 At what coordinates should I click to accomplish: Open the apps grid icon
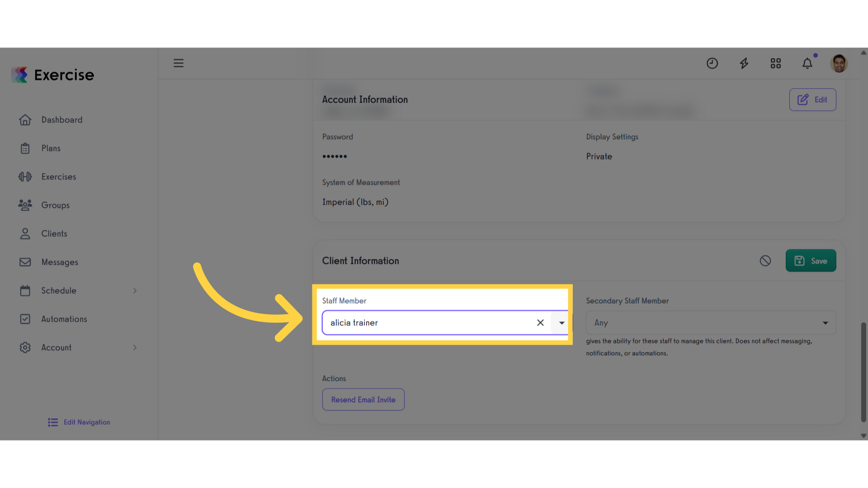776,63
